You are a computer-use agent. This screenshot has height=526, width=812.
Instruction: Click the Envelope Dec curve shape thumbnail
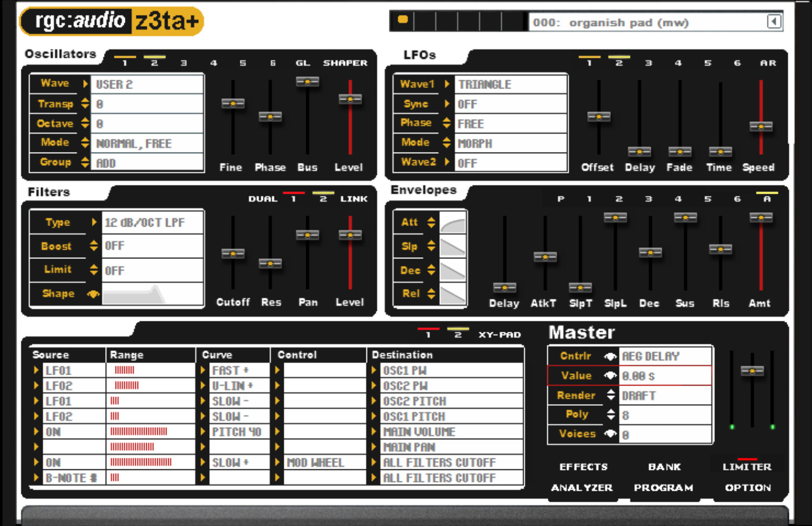pyautogui.click(x=453, y=271)
